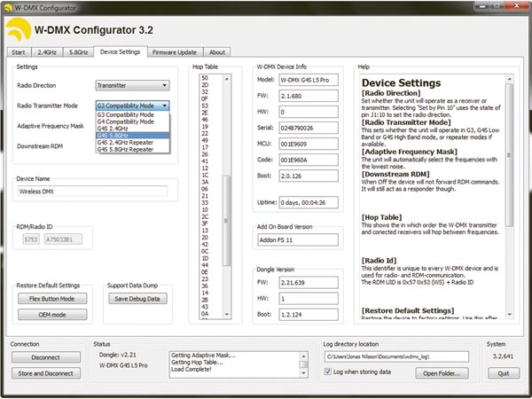Click the Device Settings help heading
This screenshot has width=532, height=399.
(x=401, y=82)
